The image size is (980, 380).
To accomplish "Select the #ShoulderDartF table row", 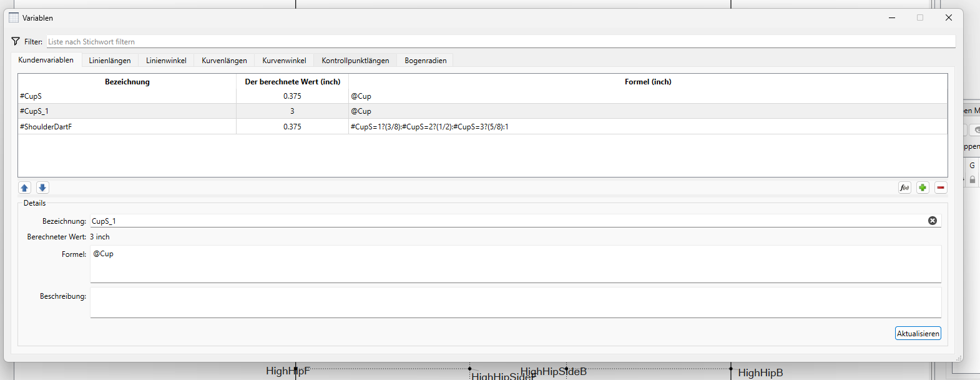I will [127, 127].
